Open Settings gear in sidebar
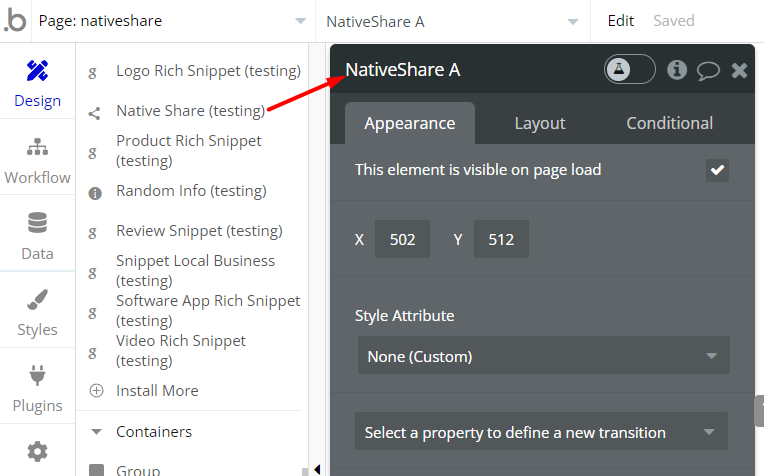764x476 pixels. (37, 452)
